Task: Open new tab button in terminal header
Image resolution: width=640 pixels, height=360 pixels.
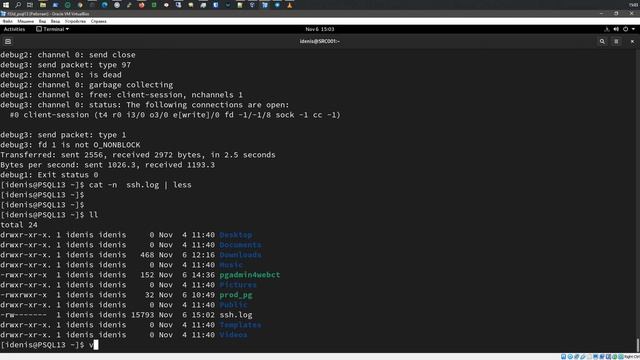Action: (x=8, y=41)
